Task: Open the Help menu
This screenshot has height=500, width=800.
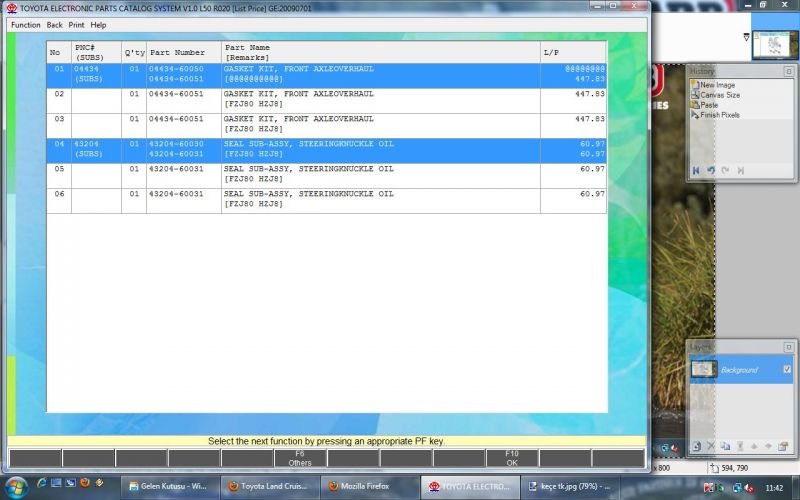Action: (x=98, y=24)
